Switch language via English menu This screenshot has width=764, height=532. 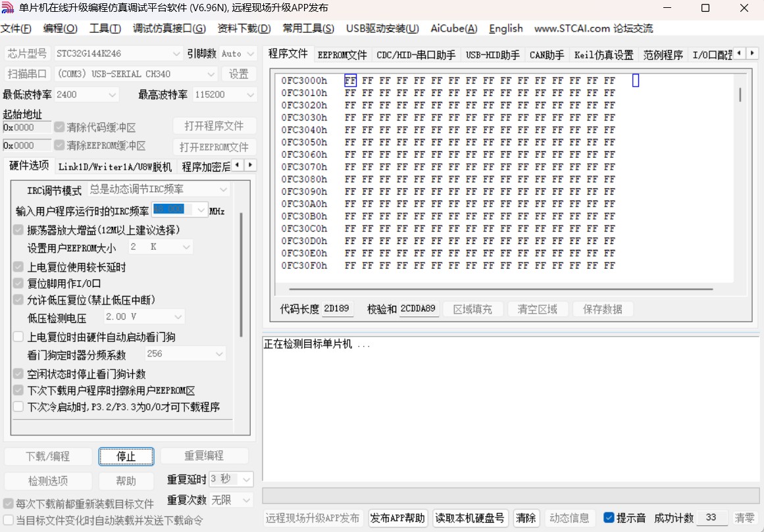click(506, 29)
